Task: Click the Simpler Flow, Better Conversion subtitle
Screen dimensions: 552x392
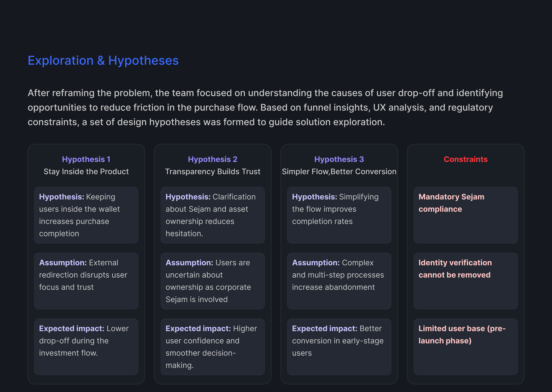Action: point(339,172)
